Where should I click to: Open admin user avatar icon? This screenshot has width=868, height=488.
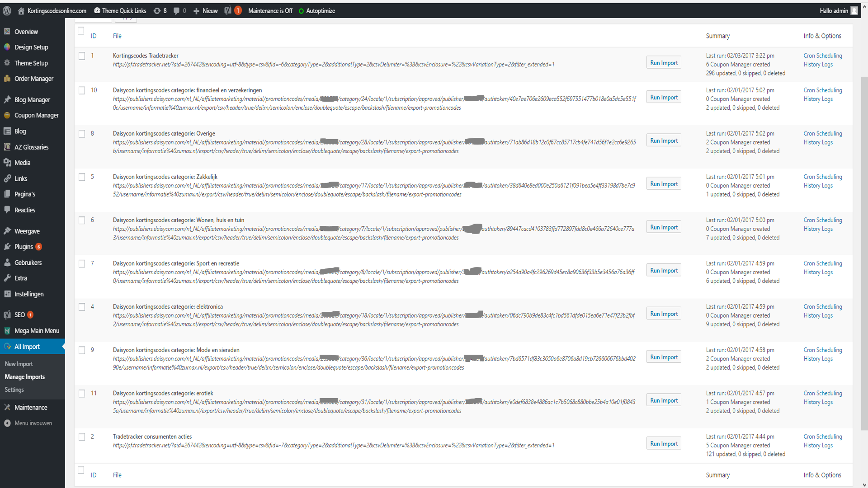pos(854,11)
